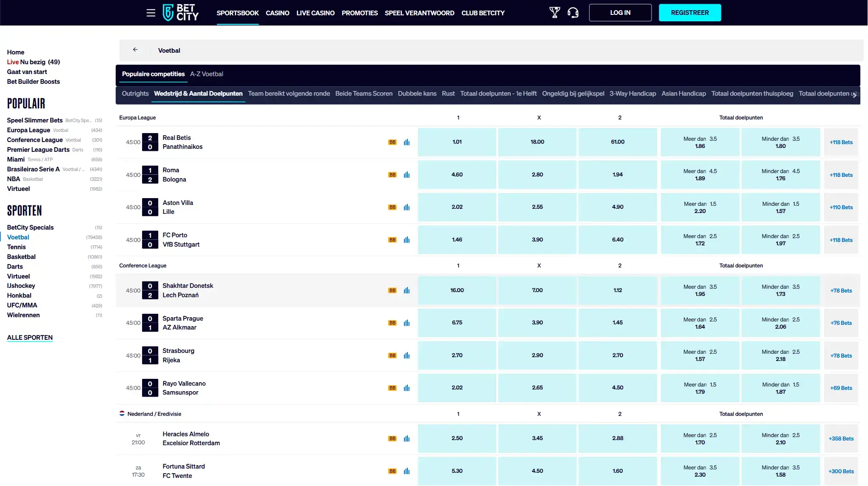The width and height of the screenshot is (868, 486).
Task: Pick Samsunspor away win odds 4.50
Action: coord(618,388)
